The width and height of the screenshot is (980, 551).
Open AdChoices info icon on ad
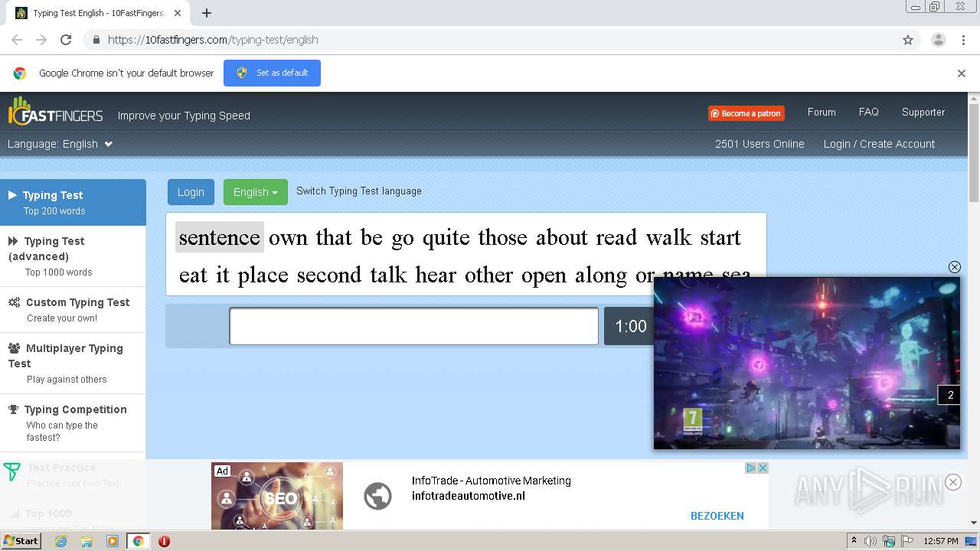[751, 468]
